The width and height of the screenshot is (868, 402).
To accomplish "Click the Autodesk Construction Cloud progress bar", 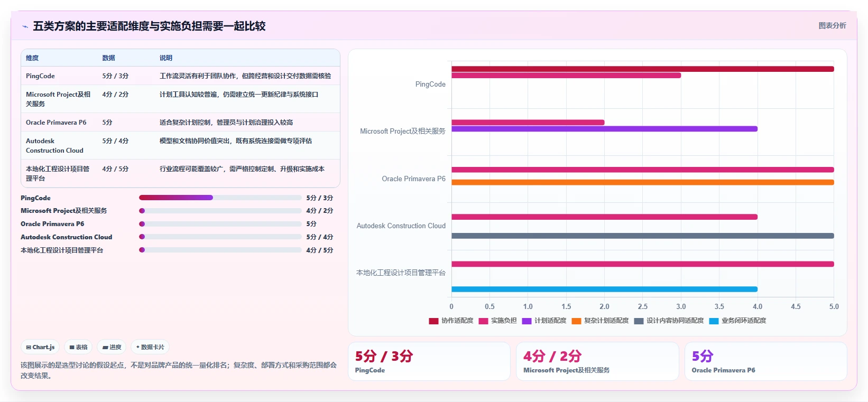I will 220,237.
